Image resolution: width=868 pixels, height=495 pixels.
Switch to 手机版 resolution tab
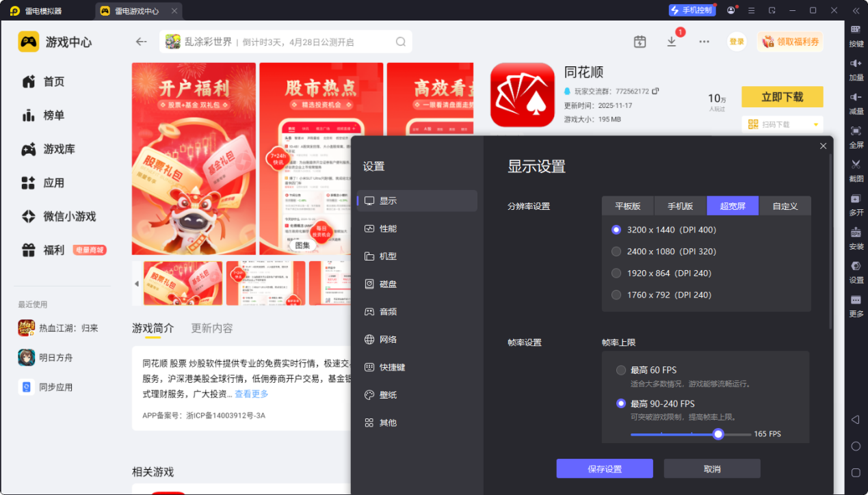click(681, 206)
